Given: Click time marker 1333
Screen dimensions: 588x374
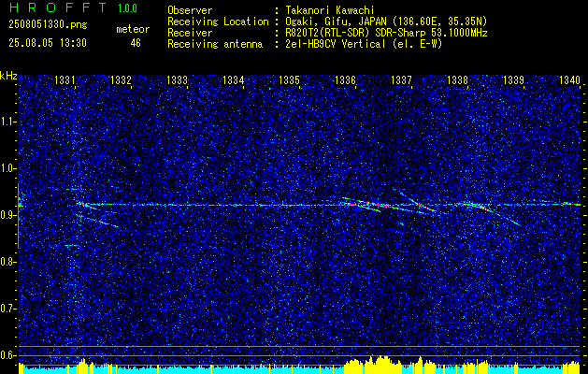Looking at the screenshot, I should click(177, 79).
